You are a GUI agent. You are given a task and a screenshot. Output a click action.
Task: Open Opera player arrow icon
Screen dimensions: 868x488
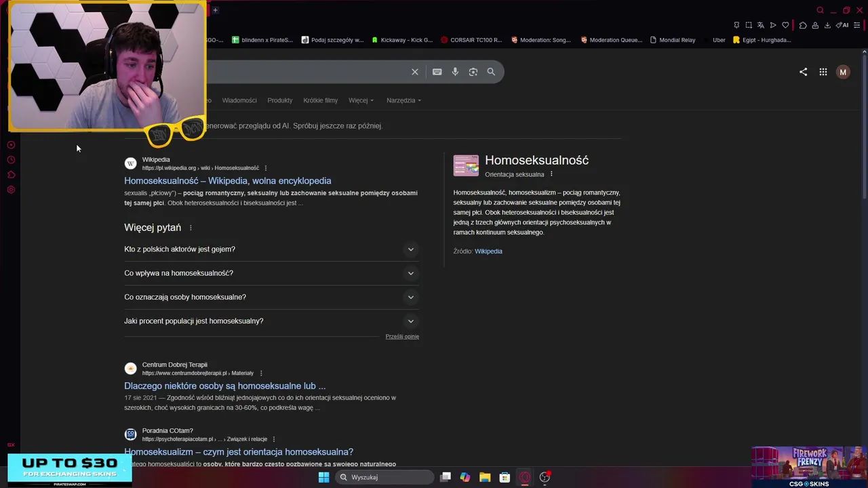(773, 25)
